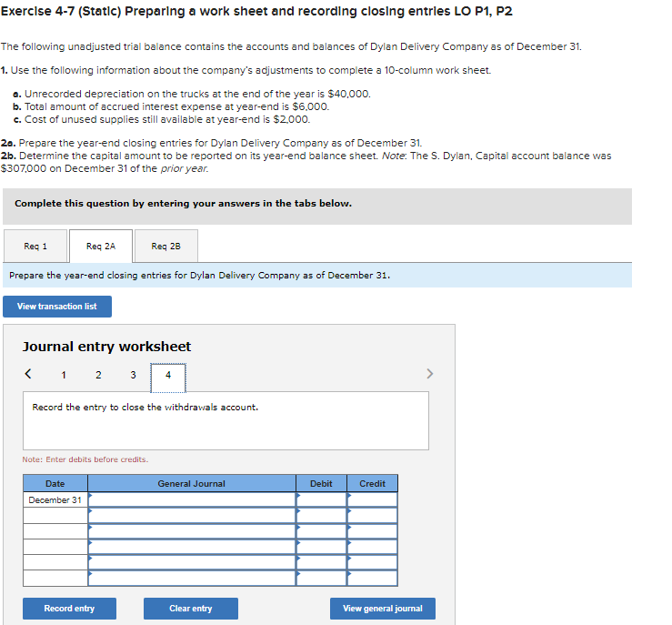Click the second-row Debit cell

point(321,516)
